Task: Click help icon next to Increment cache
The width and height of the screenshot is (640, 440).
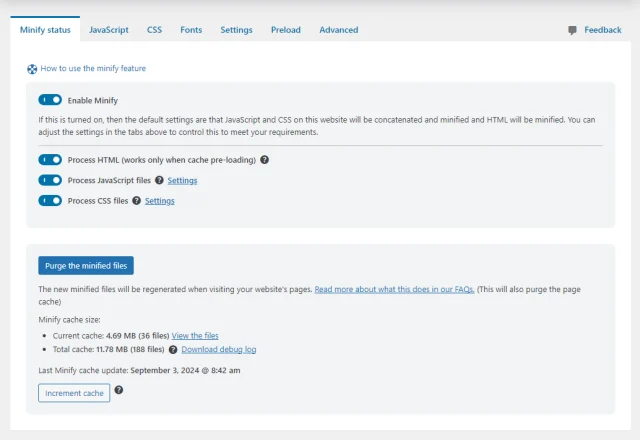Action: tap(119, 391)
